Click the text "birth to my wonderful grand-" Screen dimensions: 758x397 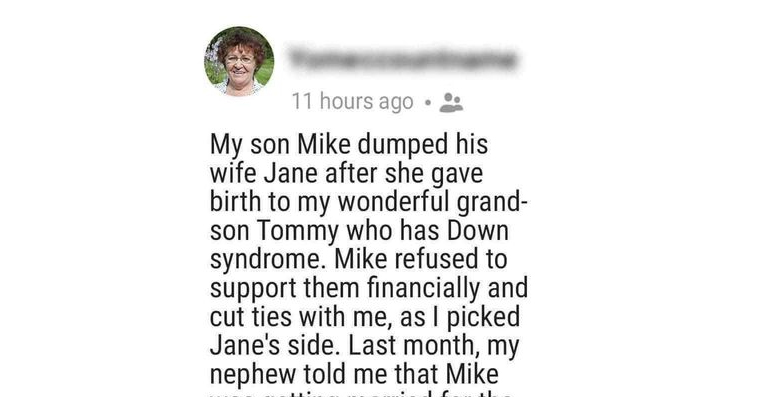tap(368, 202)
